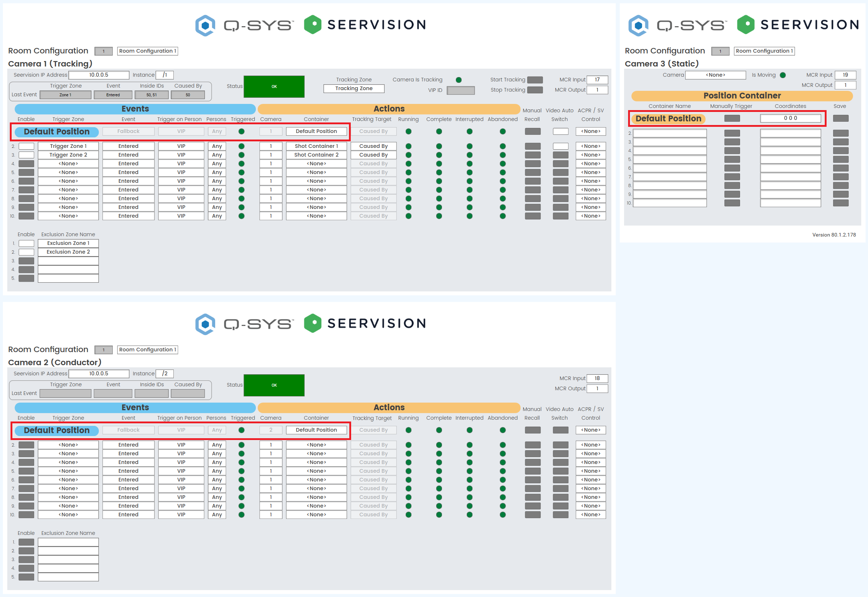Click Running LED of Camera 1 Default Position row

tap(408, 131)
